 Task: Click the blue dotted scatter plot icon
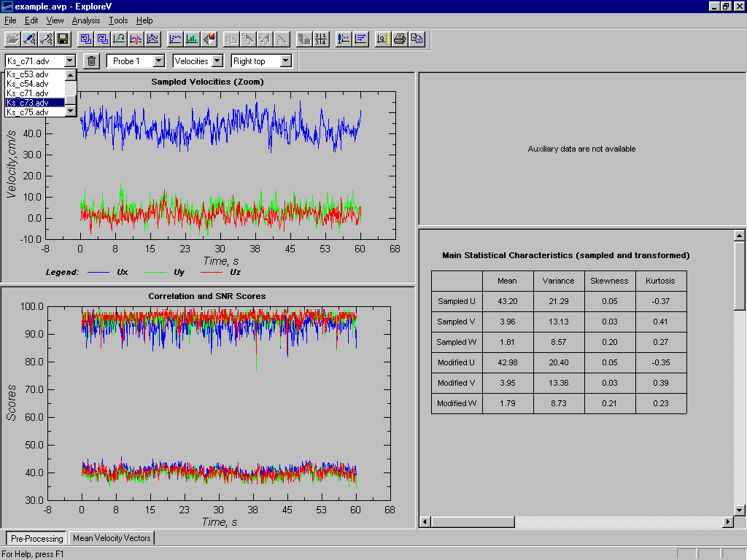[x=175, y=39]
